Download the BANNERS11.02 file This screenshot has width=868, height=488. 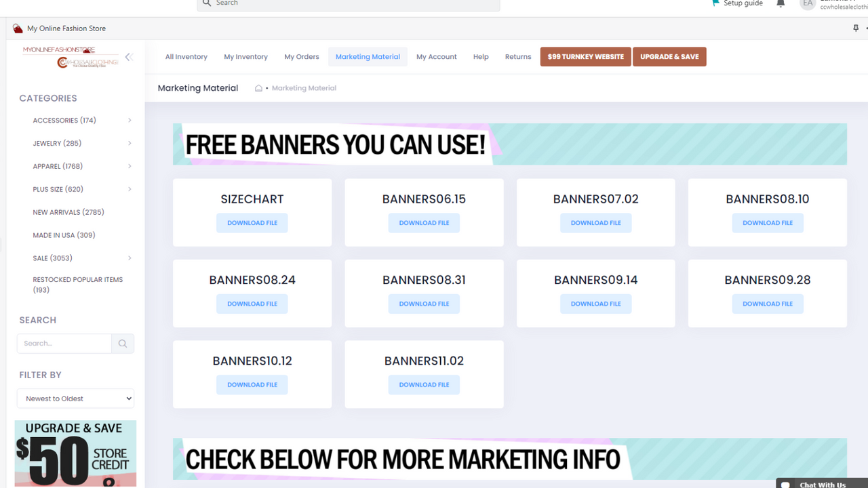tap(424, 384)
